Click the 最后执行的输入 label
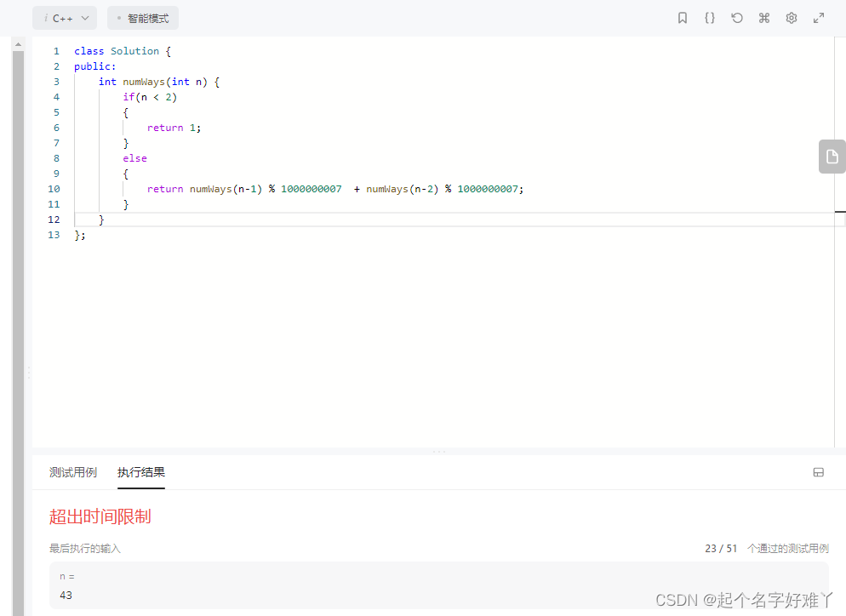The width and height of the screenshot is (846, 616). point(85,549)
